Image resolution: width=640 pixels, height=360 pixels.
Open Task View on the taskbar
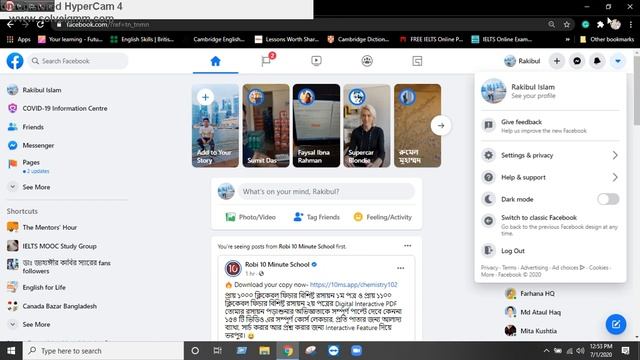pos(218,351)
